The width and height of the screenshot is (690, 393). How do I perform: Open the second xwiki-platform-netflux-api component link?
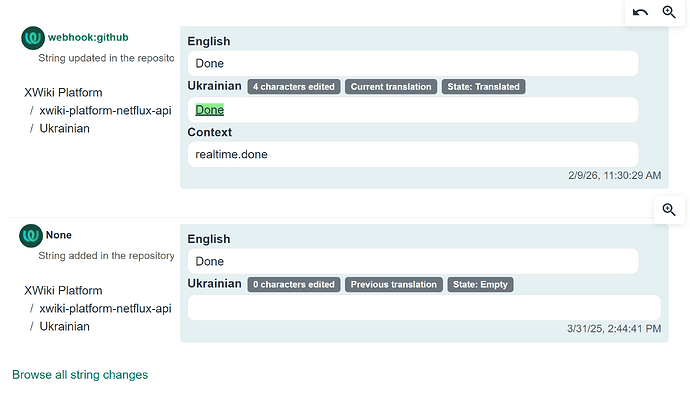105,309
